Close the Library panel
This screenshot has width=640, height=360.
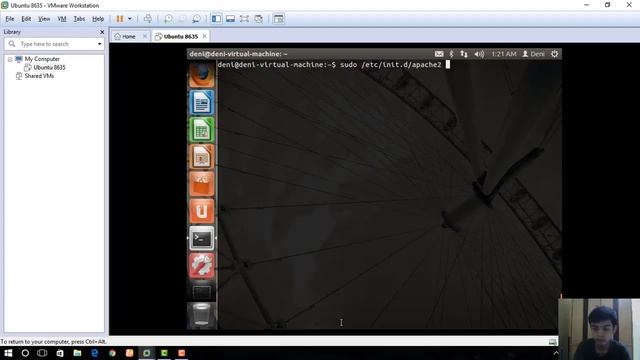point(102,32)
